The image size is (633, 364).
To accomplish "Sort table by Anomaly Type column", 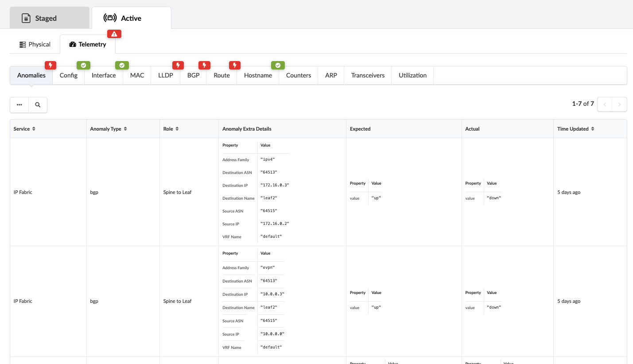I will [125, 129].
